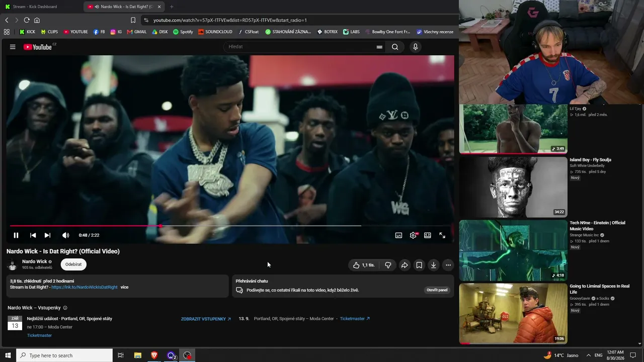Pause the playing video
Viewport: 644px width, 362px height.
point(16,235)
